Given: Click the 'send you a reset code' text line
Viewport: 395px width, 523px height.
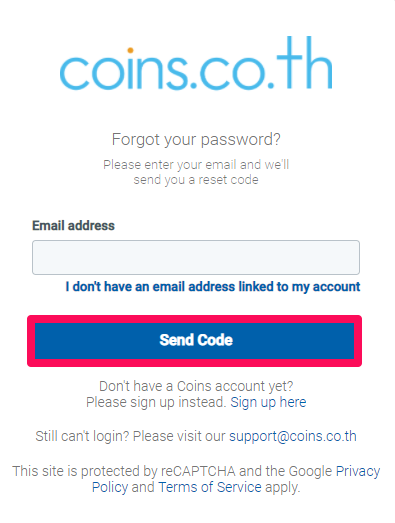Looking at the screenshot, I should (196, 180).
